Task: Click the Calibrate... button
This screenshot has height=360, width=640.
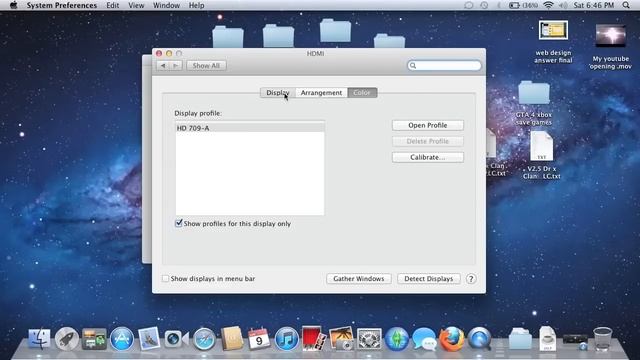Action: pos(428,157)
